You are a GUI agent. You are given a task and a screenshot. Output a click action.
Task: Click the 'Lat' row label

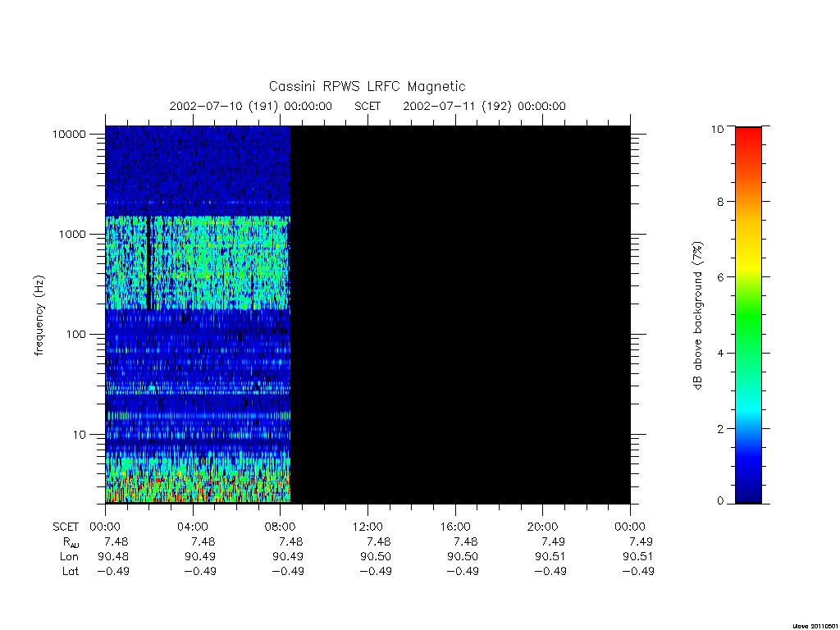pos(71,572)
